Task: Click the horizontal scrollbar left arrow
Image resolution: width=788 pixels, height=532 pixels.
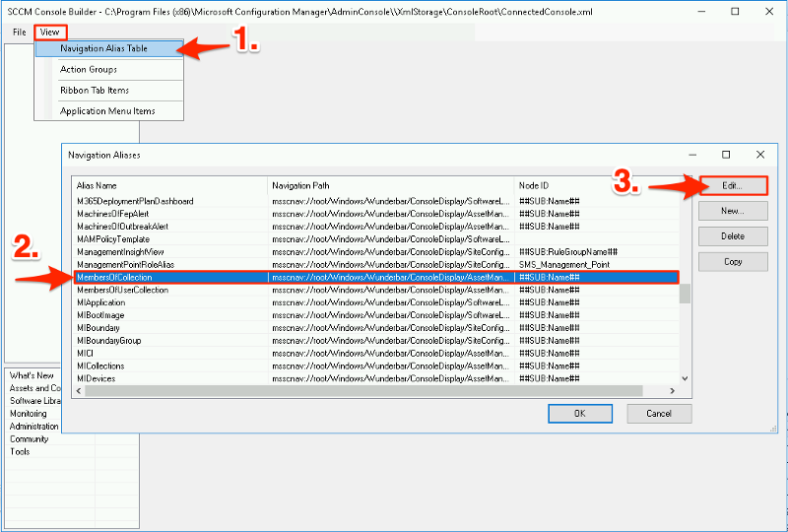Action: (79, 391)
